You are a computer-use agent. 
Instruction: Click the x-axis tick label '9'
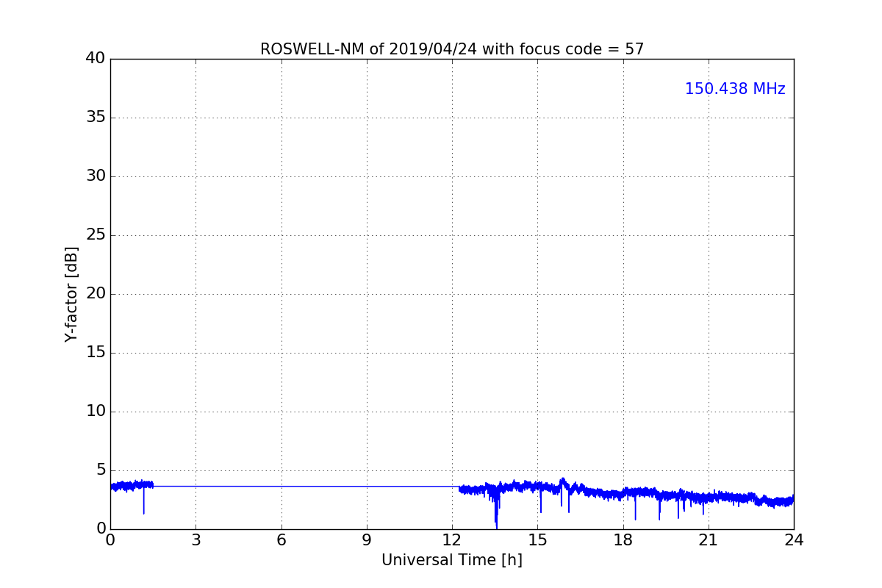(367, 540)
